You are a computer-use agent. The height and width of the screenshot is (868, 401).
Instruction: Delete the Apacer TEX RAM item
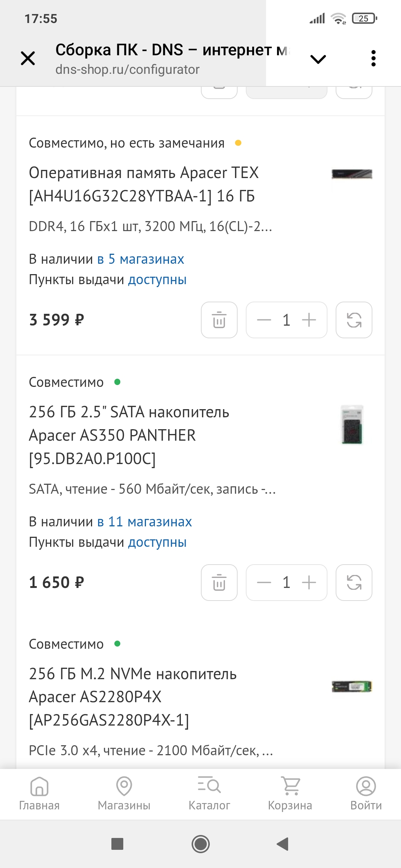coord(219,320)
